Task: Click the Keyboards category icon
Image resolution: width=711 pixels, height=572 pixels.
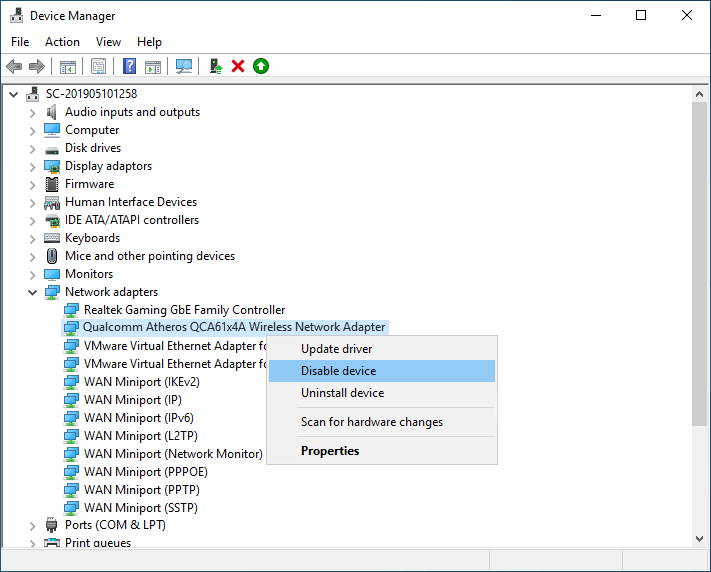Action: [52, 238]
